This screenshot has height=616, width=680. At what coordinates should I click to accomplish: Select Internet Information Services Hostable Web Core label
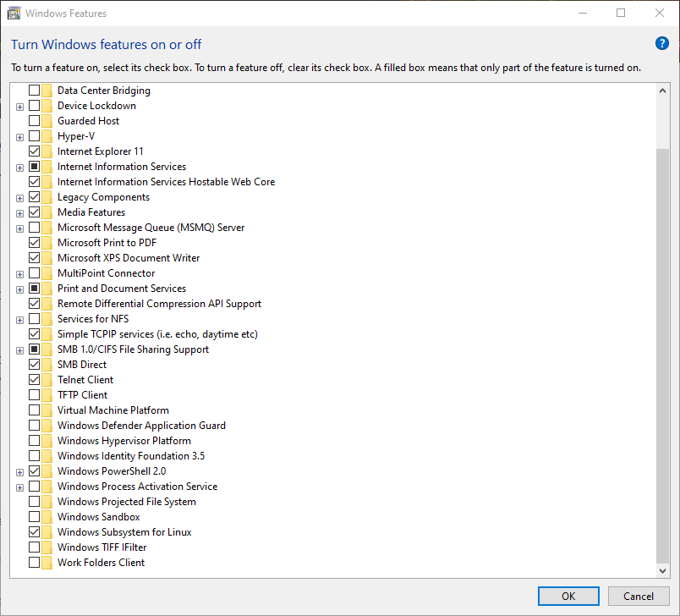point(166,182)
